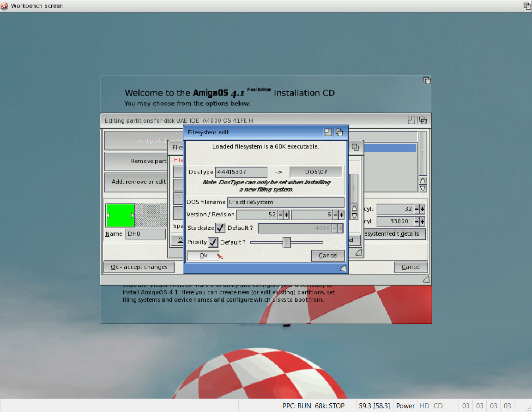Click the Workbench Screen boing ball icon
This screenshot has width=532, height=412.
[x=4, y=6]
